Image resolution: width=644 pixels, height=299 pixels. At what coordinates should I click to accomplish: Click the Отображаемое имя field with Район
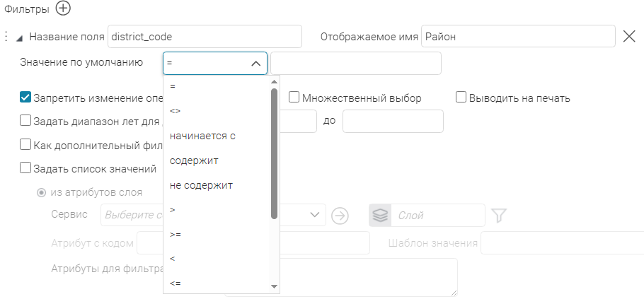517,36
